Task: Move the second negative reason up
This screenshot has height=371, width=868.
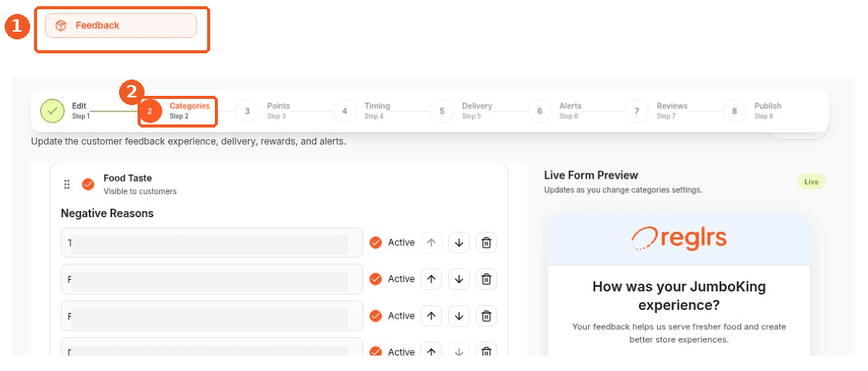Action: (x=431, y=279)
